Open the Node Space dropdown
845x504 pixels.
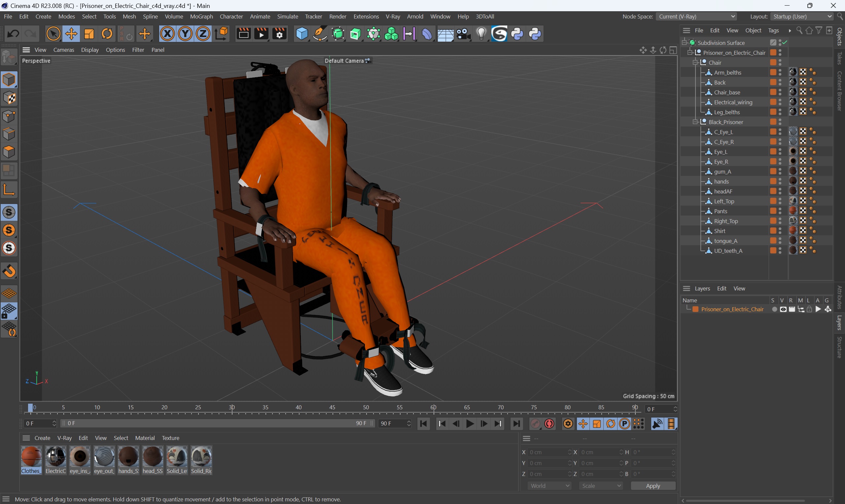(x=696, y=16)
